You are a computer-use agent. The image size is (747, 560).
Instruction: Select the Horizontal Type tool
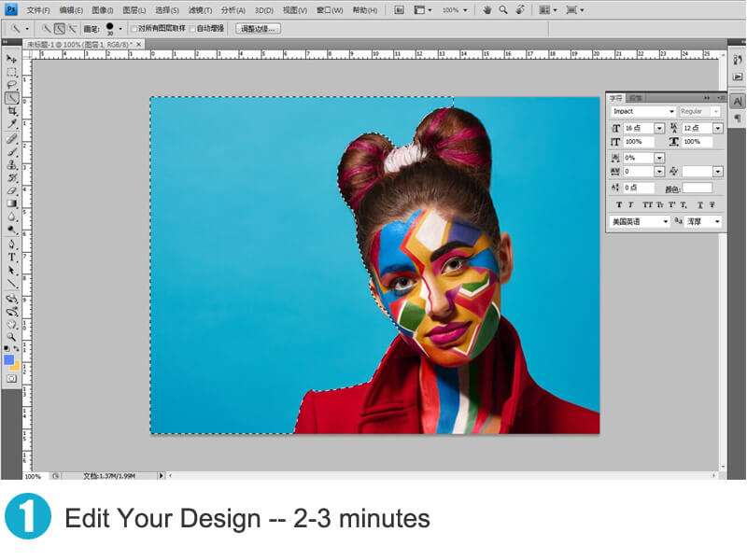pyautogui.click(x=12, y=257)
